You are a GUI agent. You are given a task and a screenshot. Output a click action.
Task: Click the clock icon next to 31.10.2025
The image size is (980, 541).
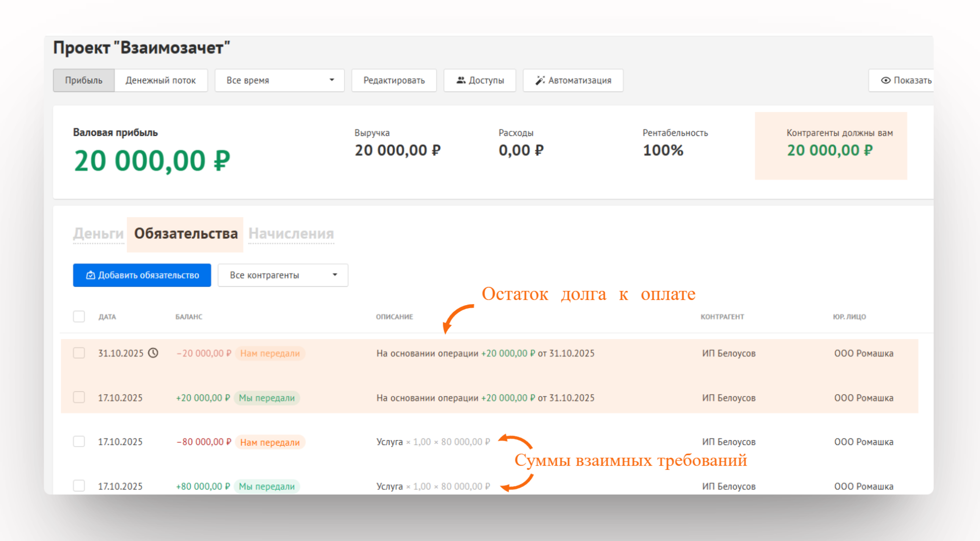[x=153, y=353]
